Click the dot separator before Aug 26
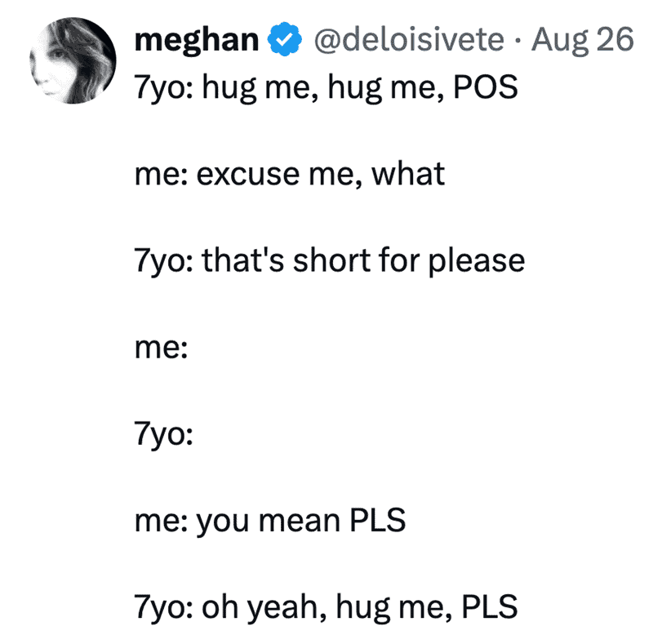 (518, 41)
